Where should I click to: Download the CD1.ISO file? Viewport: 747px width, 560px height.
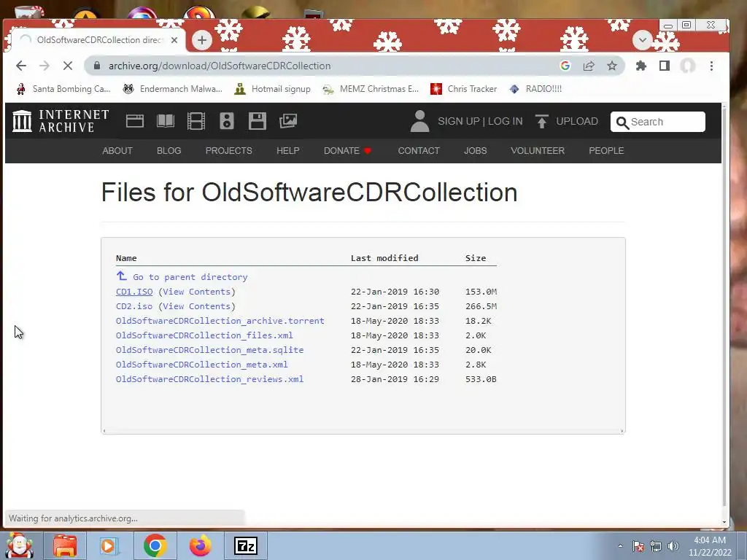tap(134, 292)
